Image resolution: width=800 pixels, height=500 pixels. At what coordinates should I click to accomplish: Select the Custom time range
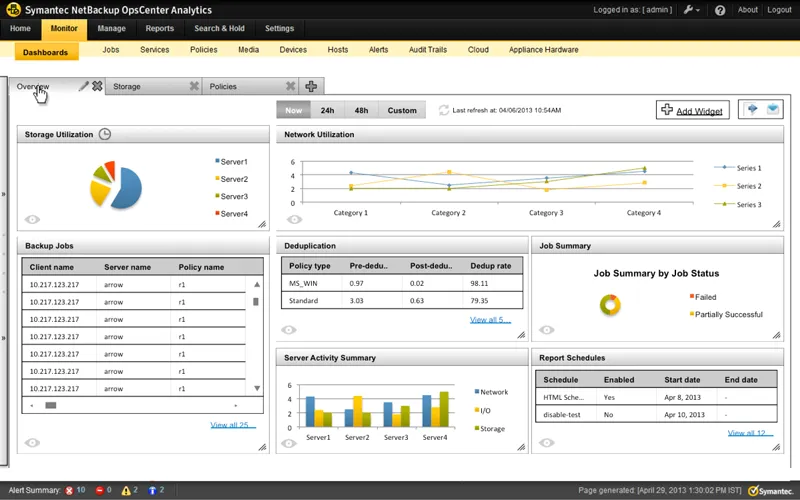(x=402, y=110)
